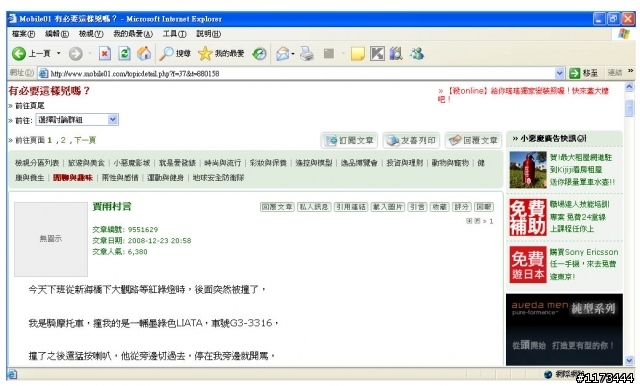The image size is (640, 386).
Task: Click the 前往頁尾 link
Action: pyautogui.click(x=30, y=106)
